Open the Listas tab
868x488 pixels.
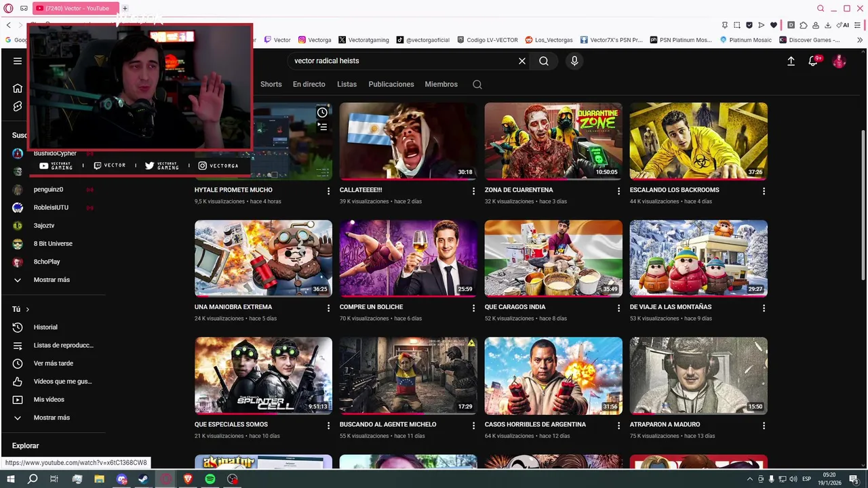[x=347, y=85]
